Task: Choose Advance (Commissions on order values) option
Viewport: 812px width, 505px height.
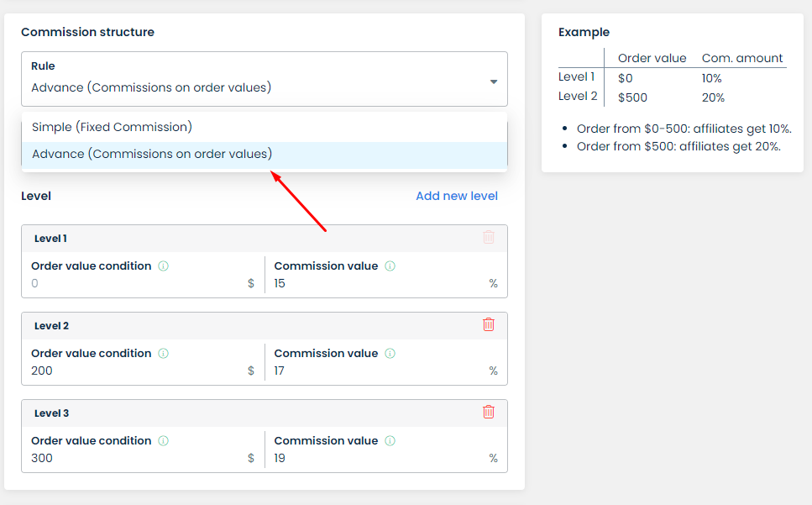Action: pyautogui.click(x=152, y=155)
